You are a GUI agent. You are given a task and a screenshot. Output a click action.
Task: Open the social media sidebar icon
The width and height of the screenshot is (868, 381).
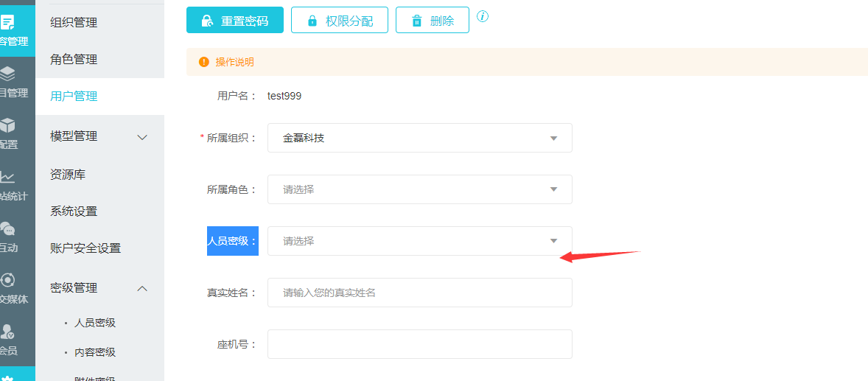point(7,280)
